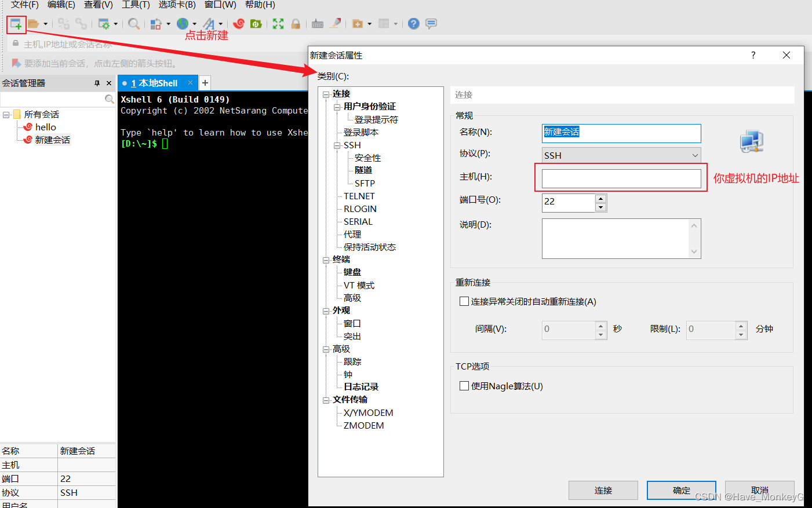This screenshot has height=508, width=812.
Task: Collapse the 连接 tree node
Action: [x=326, y=94]
